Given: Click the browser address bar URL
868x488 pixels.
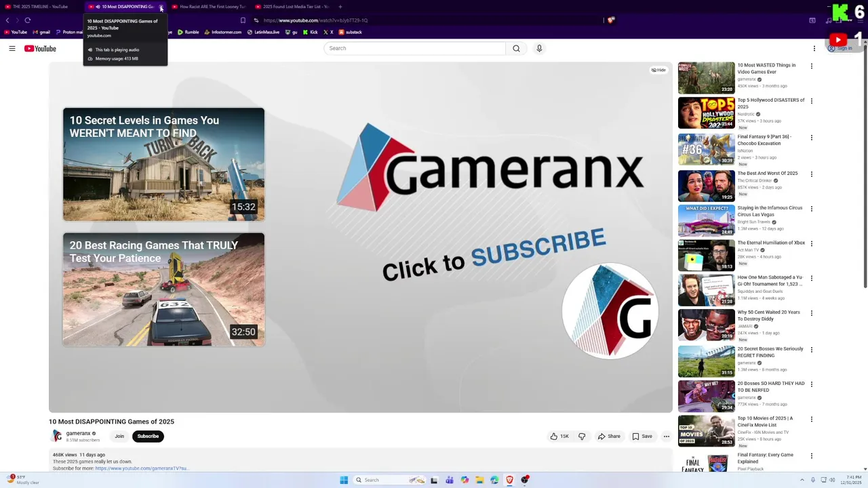Looking at the screenshot, I should click(315, 20).
